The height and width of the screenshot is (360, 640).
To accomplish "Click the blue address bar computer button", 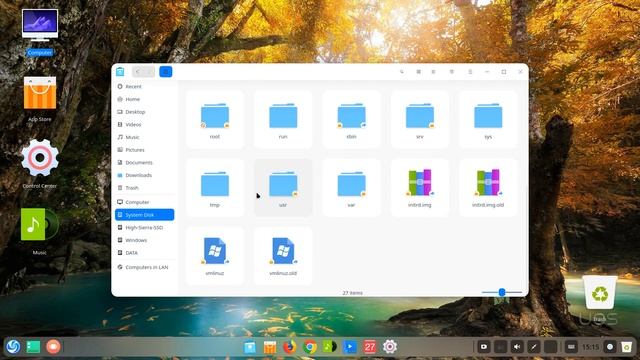I will pos(166,72).
